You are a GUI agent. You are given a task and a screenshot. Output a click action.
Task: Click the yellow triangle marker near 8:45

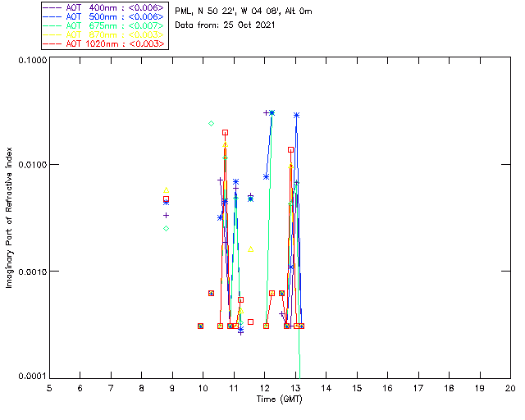[x=166, y=190]
